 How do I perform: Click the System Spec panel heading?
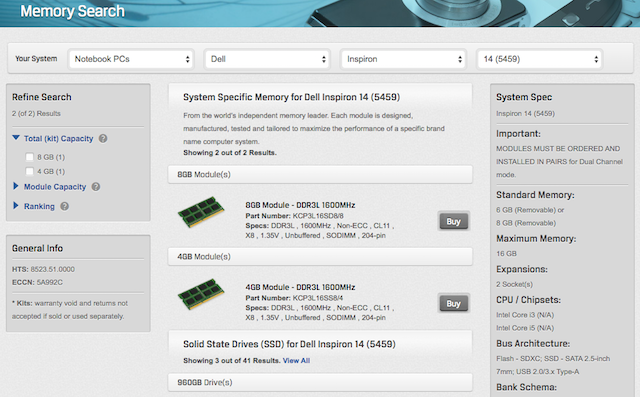[524, 97]
